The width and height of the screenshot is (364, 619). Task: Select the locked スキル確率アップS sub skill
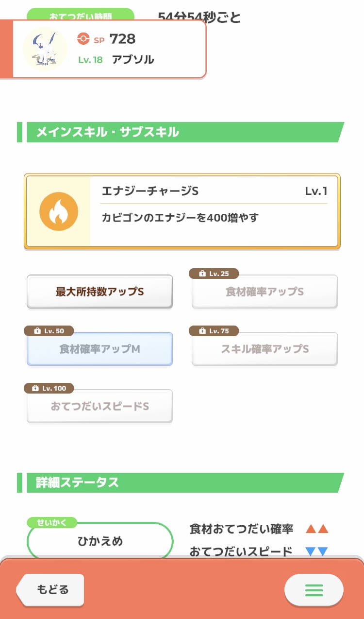(265, 349)
